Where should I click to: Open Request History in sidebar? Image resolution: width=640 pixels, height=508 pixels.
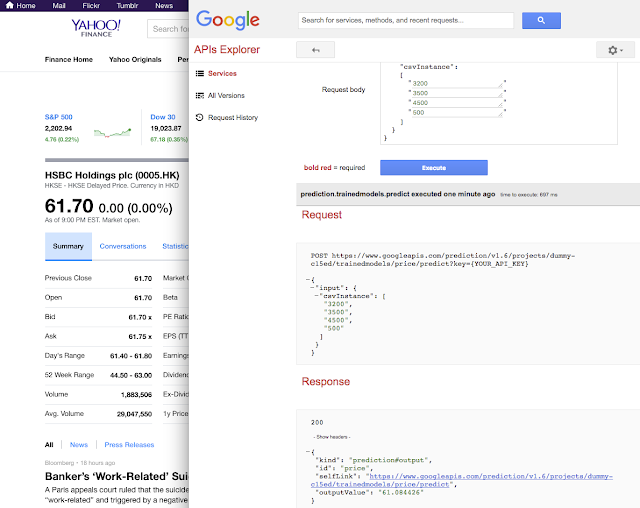[x=227, y=118]
